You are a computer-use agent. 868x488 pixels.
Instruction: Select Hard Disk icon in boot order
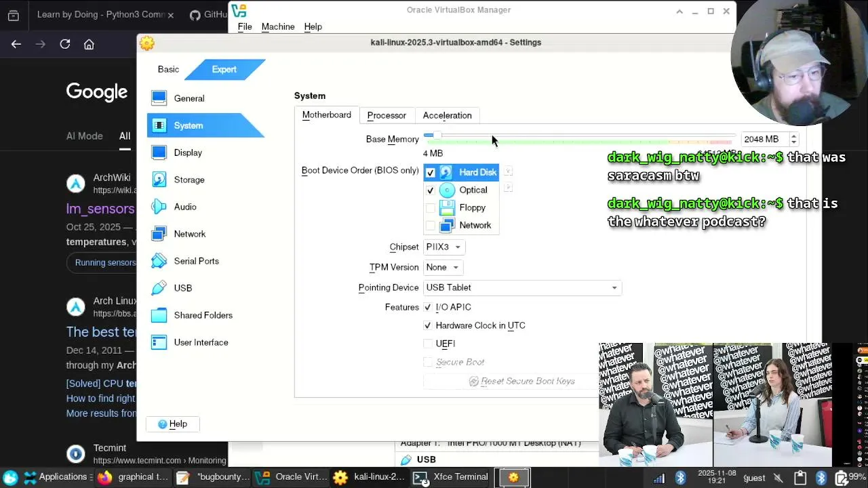(x=446, y=172)
